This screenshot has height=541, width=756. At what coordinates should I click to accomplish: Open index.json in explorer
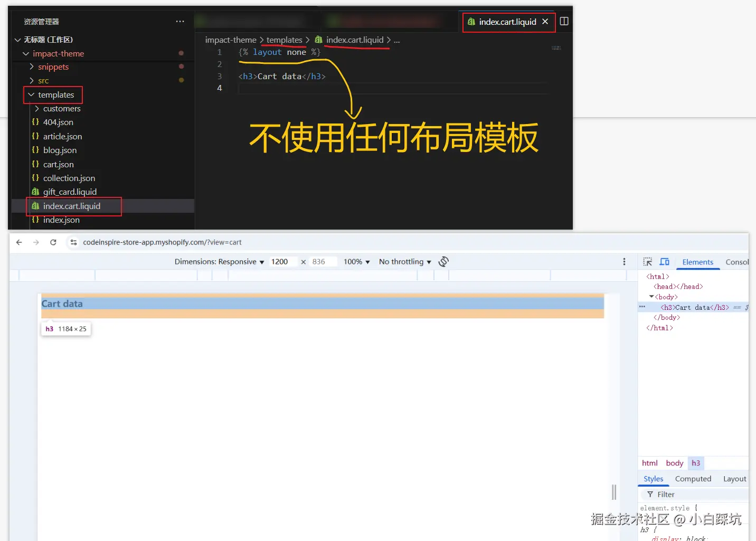pos(61,220)
